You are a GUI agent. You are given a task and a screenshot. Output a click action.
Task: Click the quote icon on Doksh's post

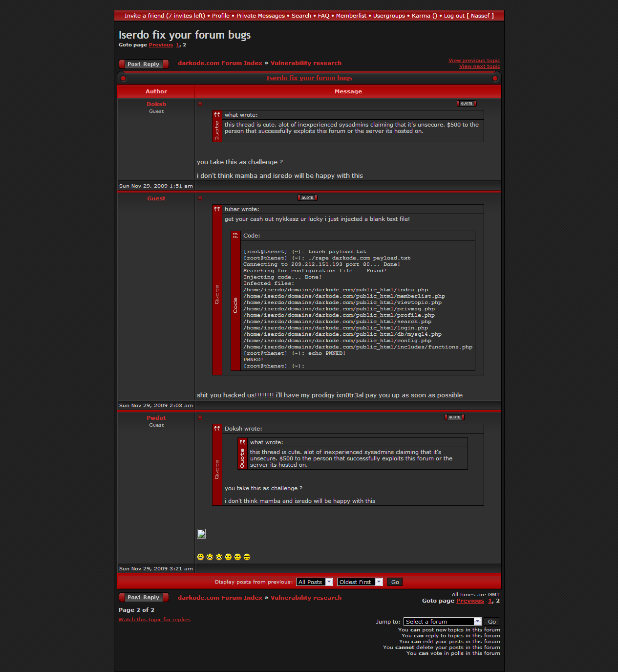pos(466,104)
